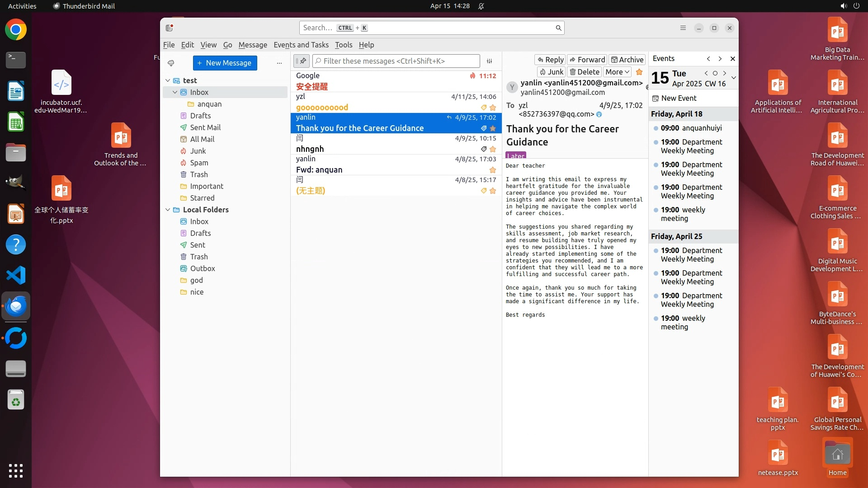Click the Junk button with flame icon
The image size is (868, 488).
pyautogui.click(x=551, y=72)
